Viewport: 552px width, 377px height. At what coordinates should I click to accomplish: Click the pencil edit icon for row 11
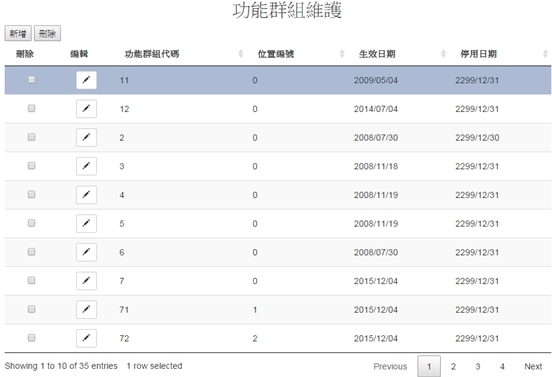[86, 80]
